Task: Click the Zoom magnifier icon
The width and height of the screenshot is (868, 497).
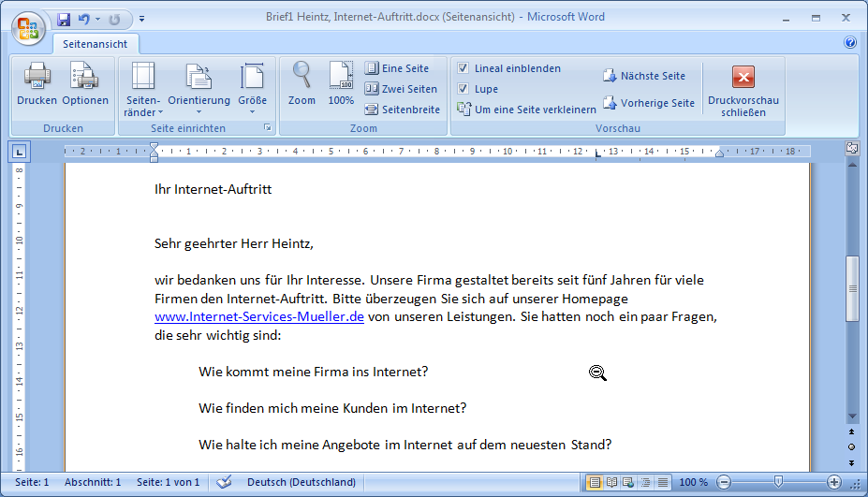Action: (x=302, y=77)
